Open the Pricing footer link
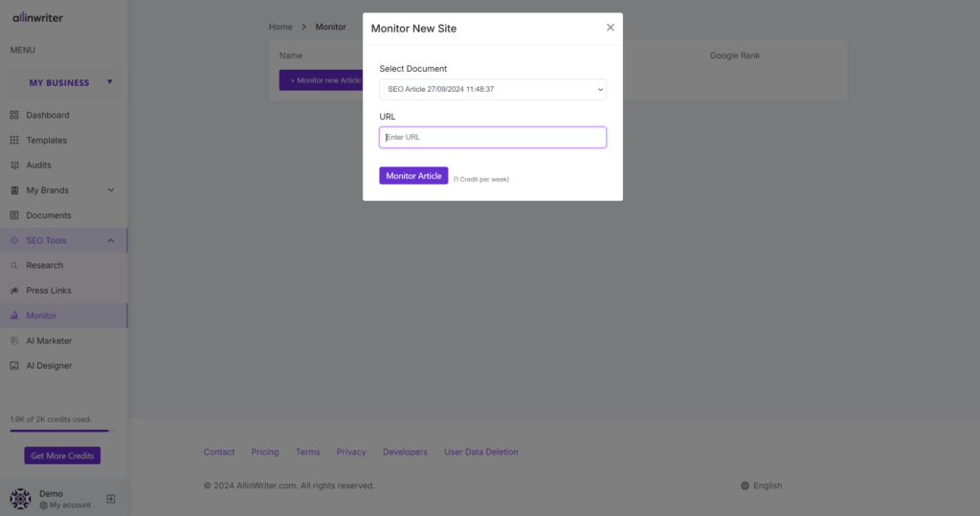Screen dimensions: 980x516 (265, 452)
